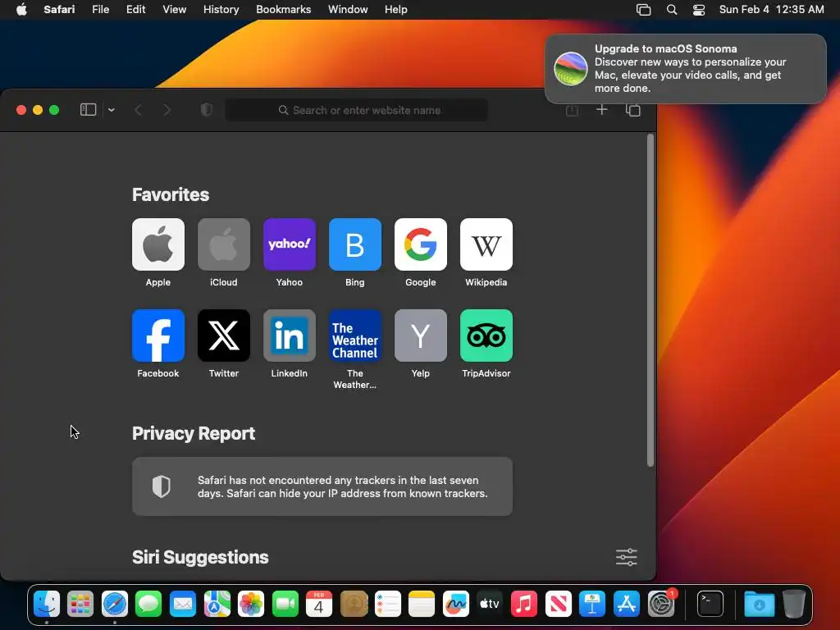Viewport: 840px width, 630px height.
Task: Open Messages from the Dock
Action: pos(148,605)
